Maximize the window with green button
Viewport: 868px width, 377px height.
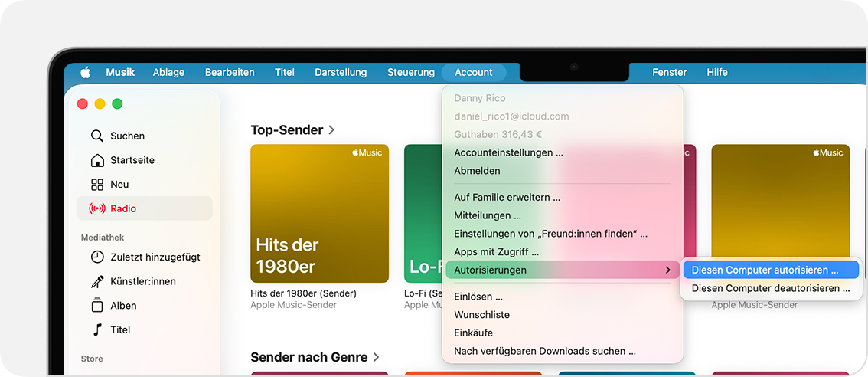(117, 103)
